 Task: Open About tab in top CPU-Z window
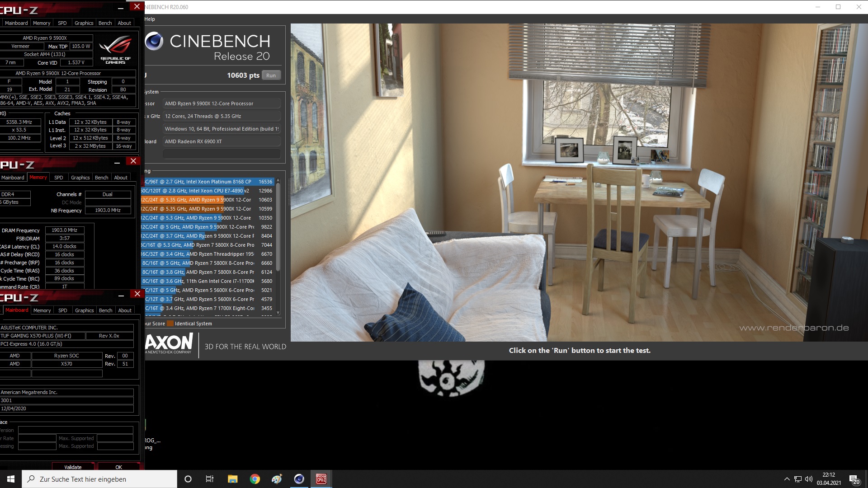tap(124, 23)
